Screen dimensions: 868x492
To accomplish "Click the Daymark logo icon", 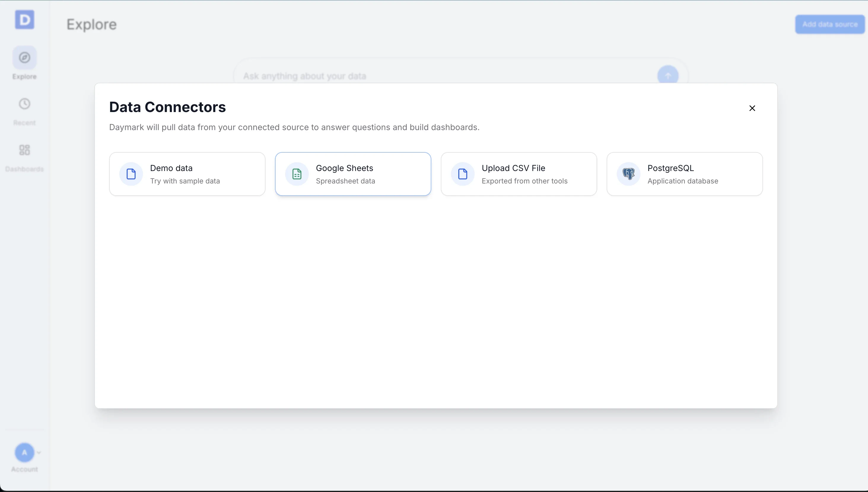I will [24, 20].
